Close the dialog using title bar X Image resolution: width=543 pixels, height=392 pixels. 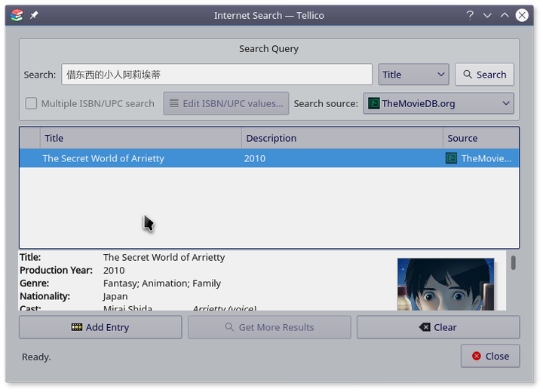[522, 15]
